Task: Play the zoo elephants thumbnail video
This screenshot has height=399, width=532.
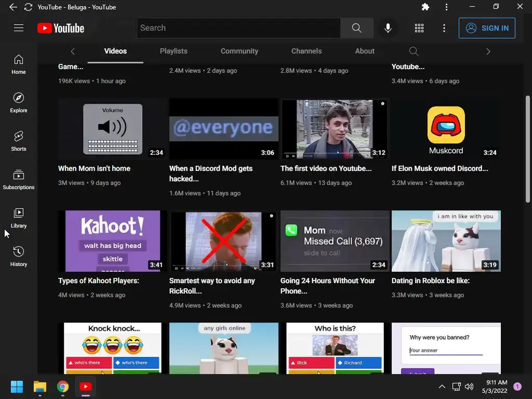Action: 335,129
